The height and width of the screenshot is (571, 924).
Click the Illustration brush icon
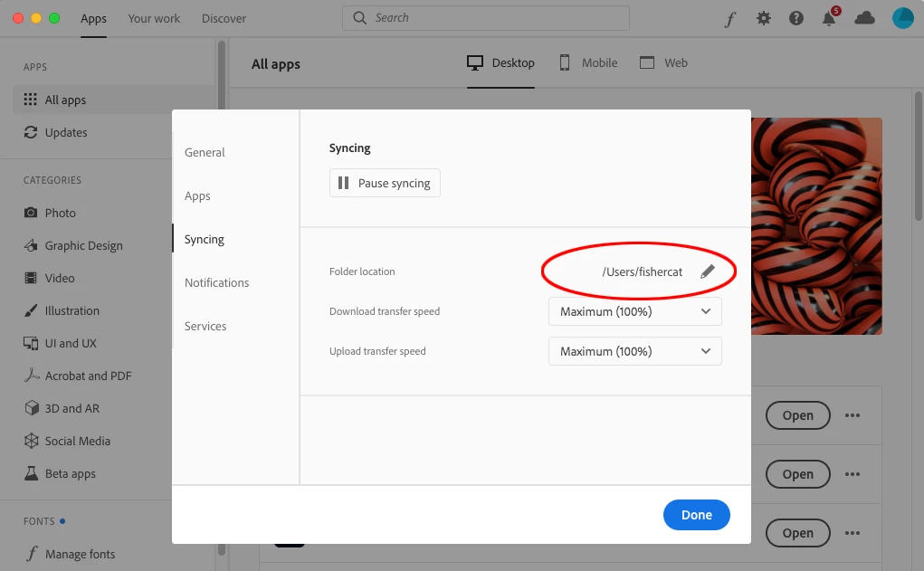[31, 310]
